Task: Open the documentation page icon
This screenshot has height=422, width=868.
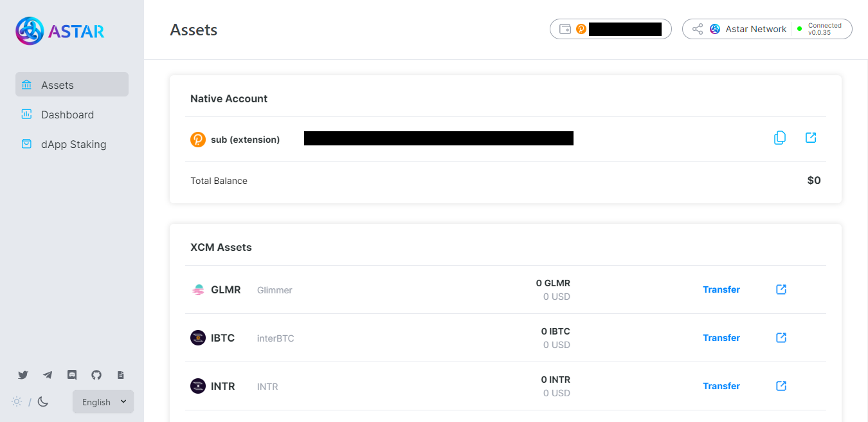Action: (120, 375)
